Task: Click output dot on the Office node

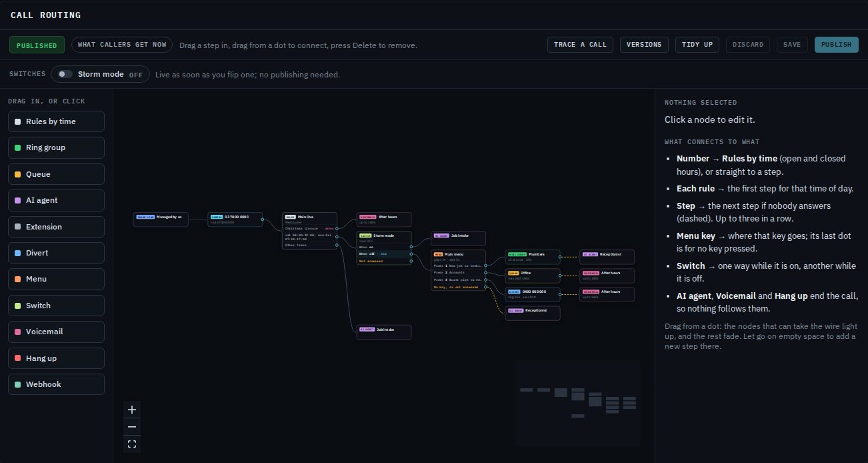Action: tap(561, 276)
